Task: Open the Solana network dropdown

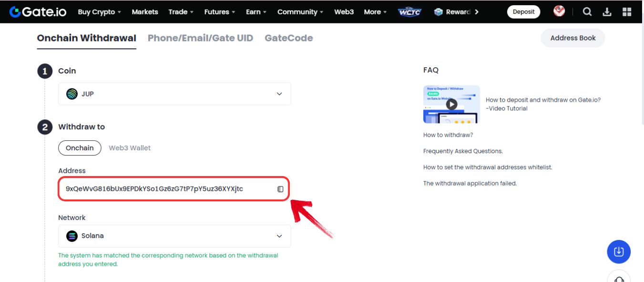Action: [x=174, y=236]
